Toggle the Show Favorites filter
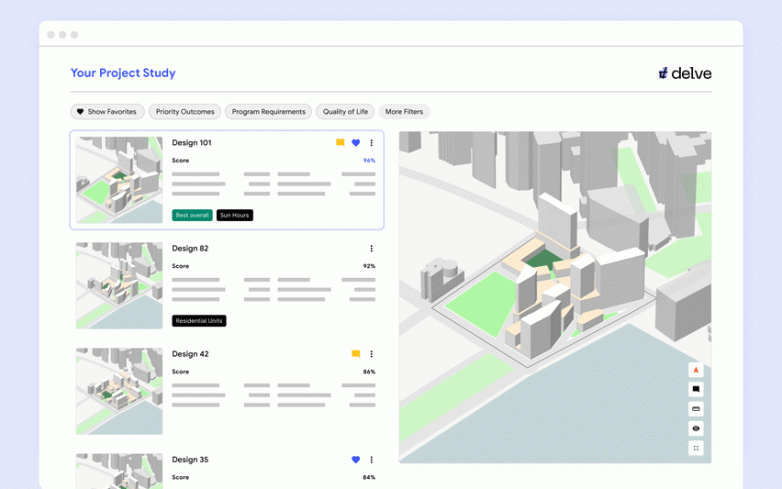The image size is (782, 489). pyautogui.click(x=107, y=112)
